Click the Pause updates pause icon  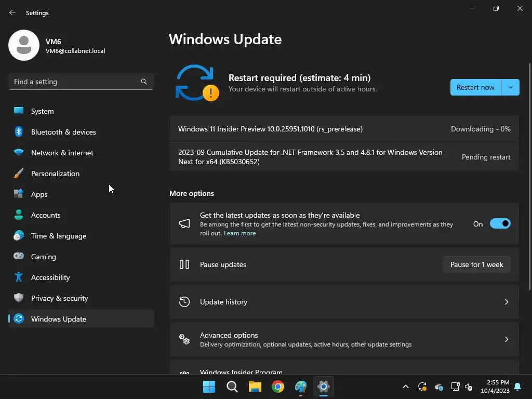tap(184, 264)
